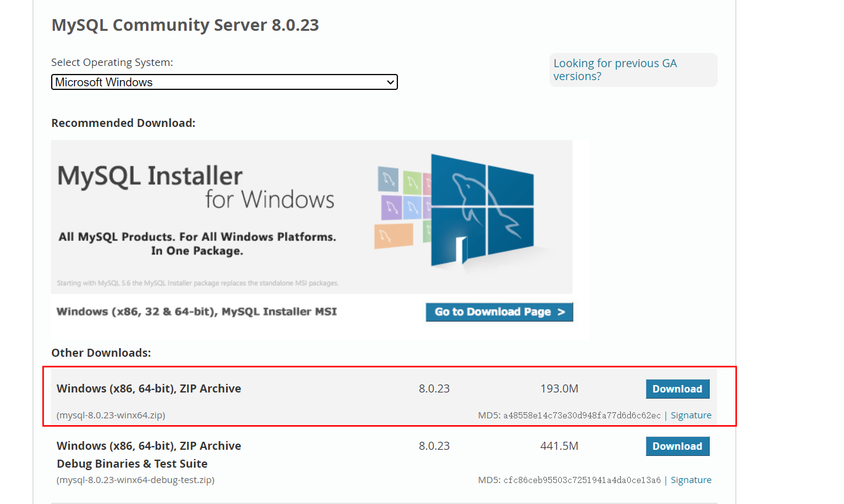Click the arrow on Go to Download Page
The height and width of the screenshot is (504, 844).
click(x=561, y=312)
